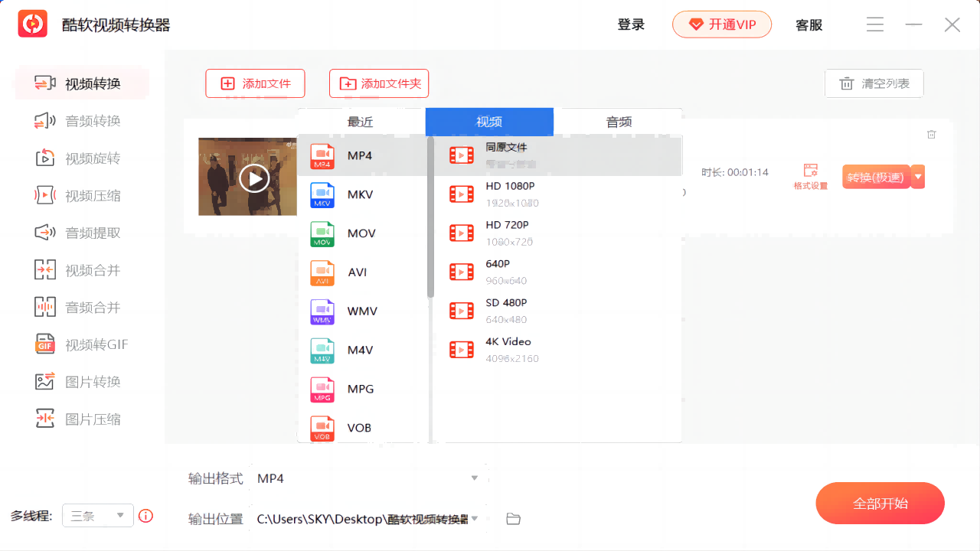Click the multithread info icon

tap(145, 516)
